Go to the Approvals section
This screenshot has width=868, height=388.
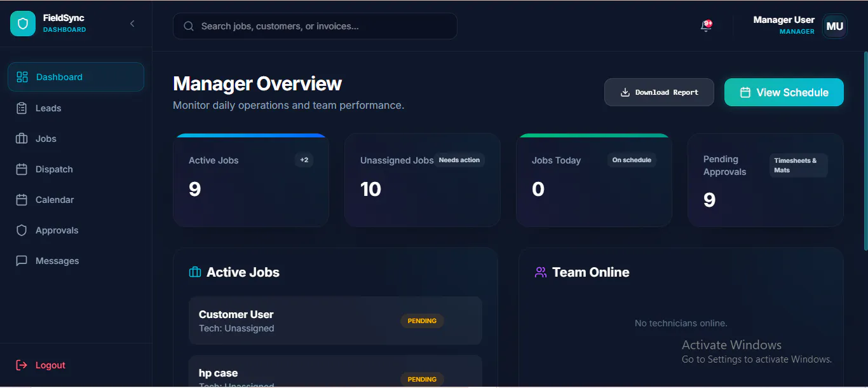click(x=76, y=230)
